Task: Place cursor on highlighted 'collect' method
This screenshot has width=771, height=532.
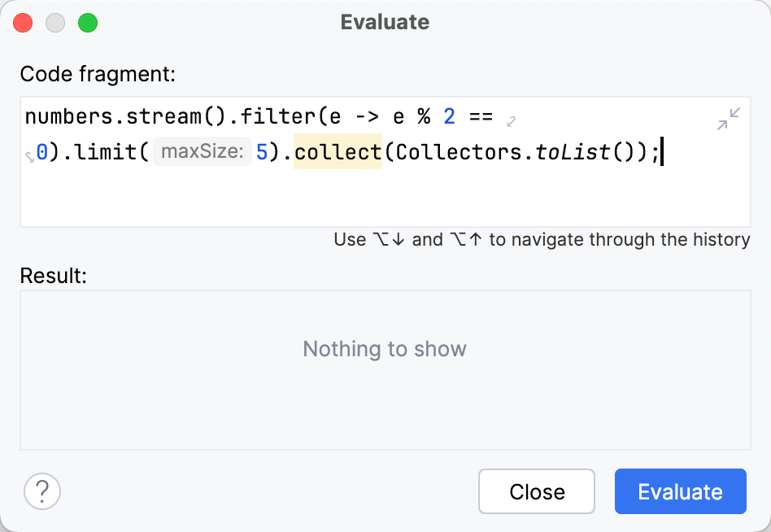Action: (338, 152)
